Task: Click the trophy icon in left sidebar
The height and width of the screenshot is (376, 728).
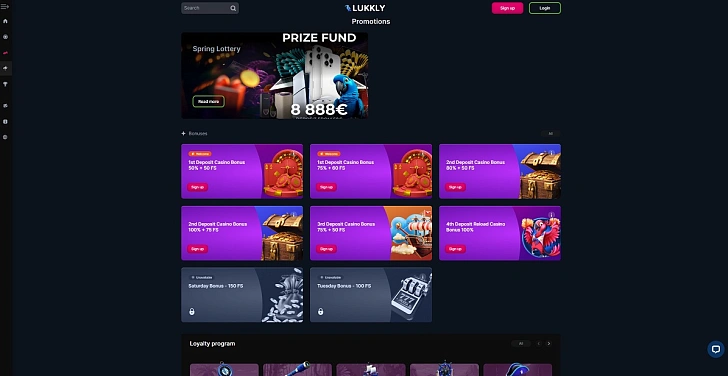Action: (5, 84)
